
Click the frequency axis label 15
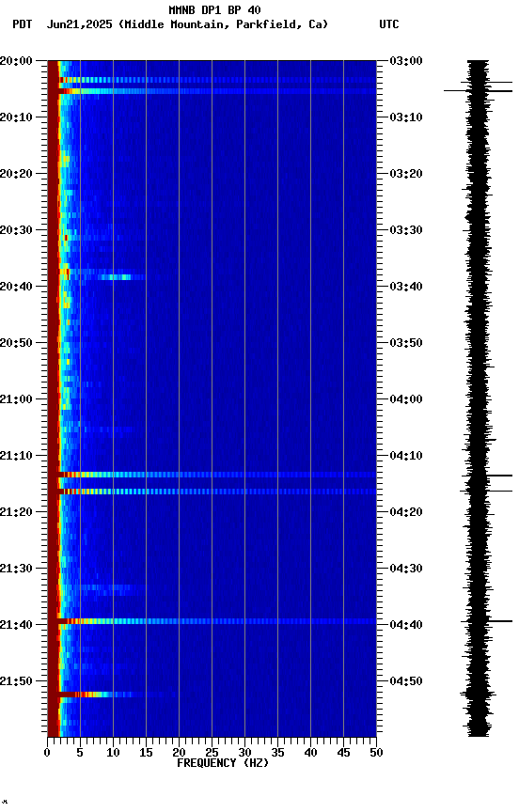(146, 753)
